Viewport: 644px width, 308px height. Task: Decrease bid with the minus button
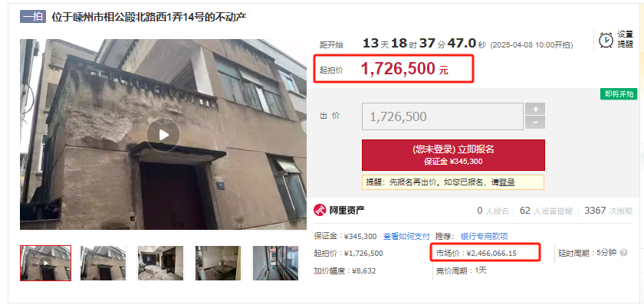(535, 123)
